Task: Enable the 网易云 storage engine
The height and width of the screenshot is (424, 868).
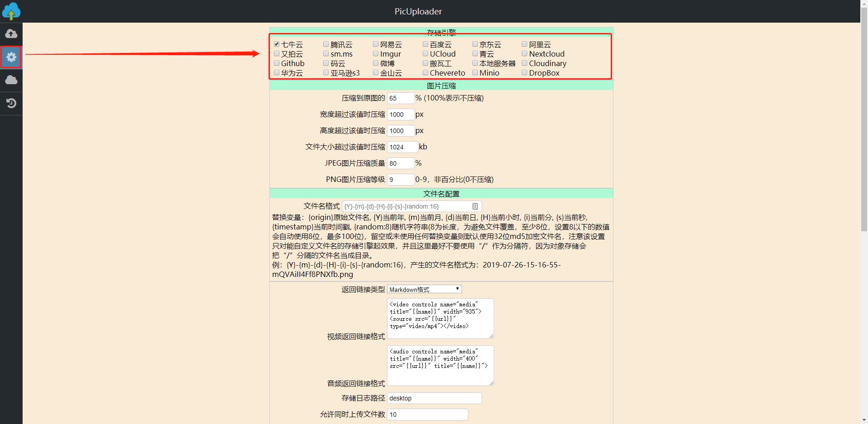Action: (376, 44)
